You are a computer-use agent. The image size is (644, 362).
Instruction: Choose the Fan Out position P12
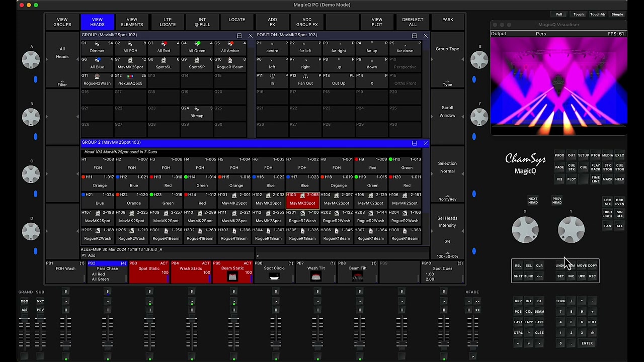pos(305,79)
